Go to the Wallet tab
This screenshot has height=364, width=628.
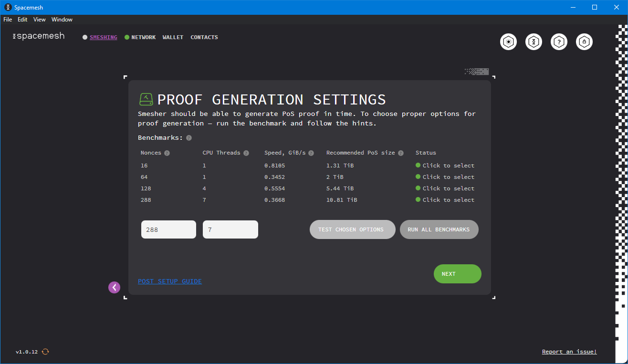pos(173,37)
